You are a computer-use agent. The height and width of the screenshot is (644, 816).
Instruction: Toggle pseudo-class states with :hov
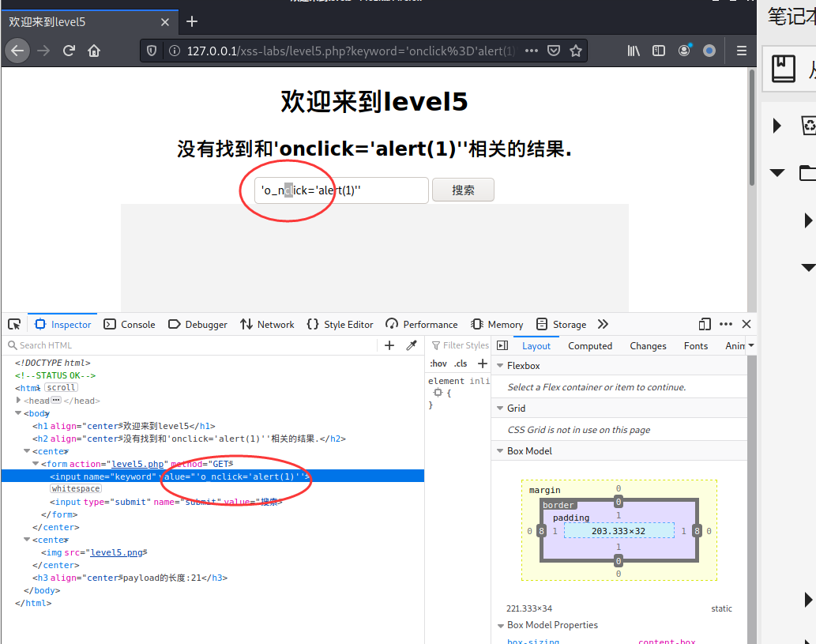pyautogui.click(x=439, y=363)
